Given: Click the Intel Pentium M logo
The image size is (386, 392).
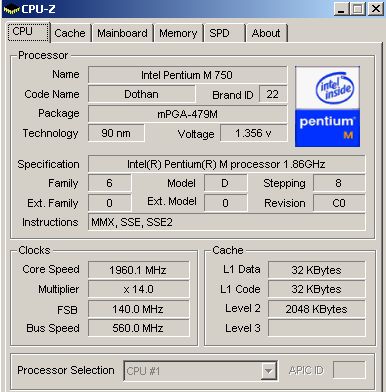Looking at the screenshot, I should click(327, 106).
